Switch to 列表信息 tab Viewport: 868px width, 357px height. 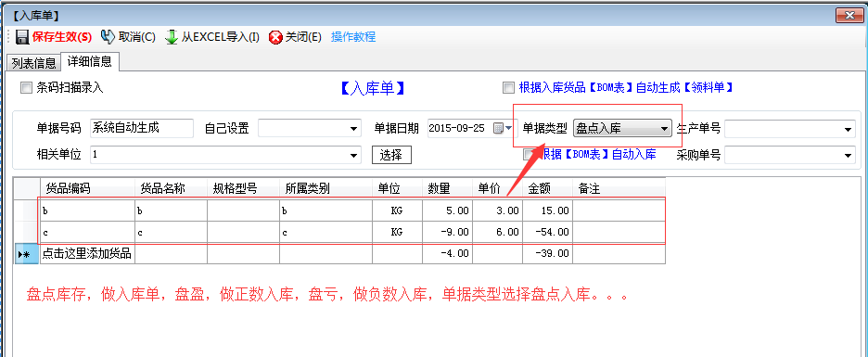33,63
